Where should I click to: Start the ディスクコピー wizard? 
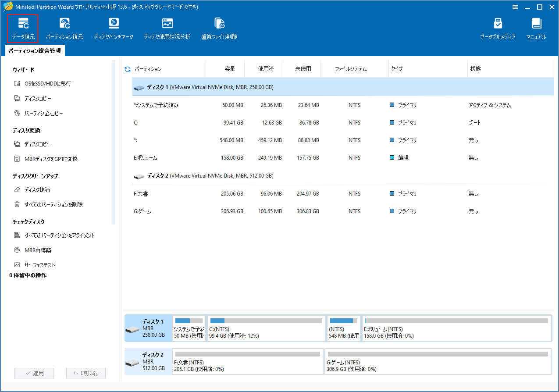[39, 98]
